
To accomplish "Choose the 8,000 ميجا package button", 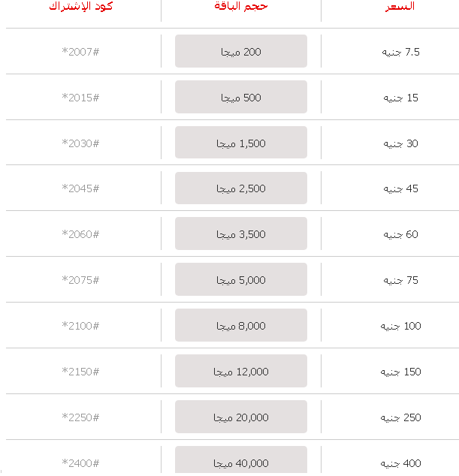I will click(241, 326).
